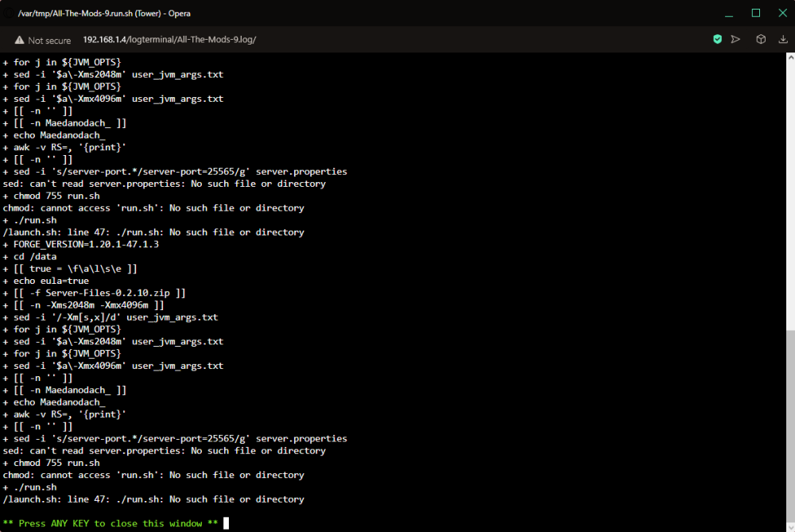Screen dimensions: 795x532
Task: Click the scrollbar up arrow
Action: pyautogui.click(x=790, y=57)
